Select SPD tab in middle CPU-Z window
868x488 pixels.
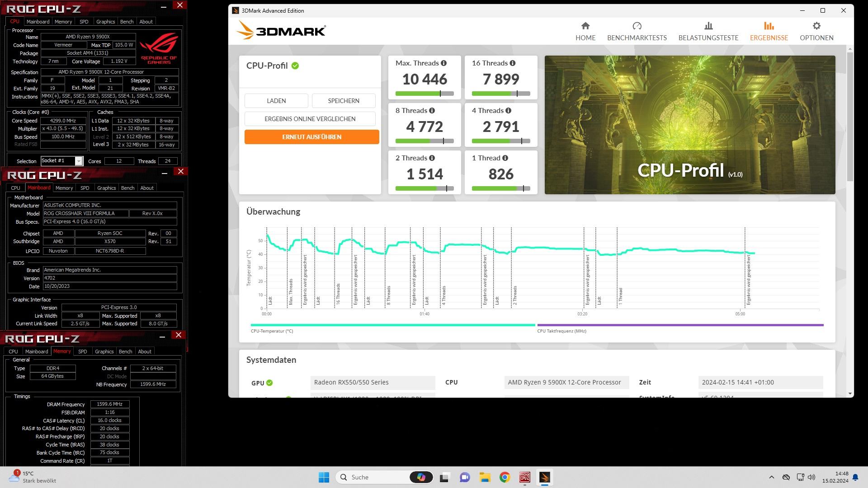[85, 188]
